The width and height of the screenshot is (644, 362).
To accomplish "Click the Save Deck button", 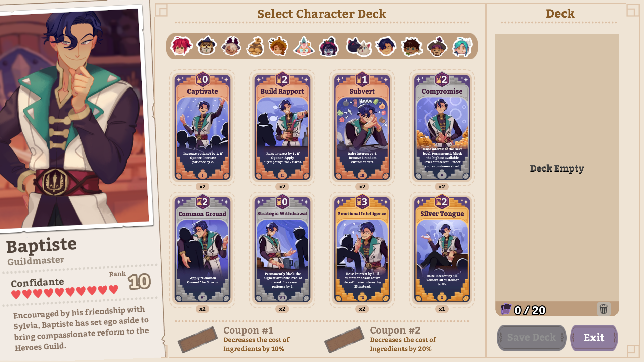I will point(531,338).
